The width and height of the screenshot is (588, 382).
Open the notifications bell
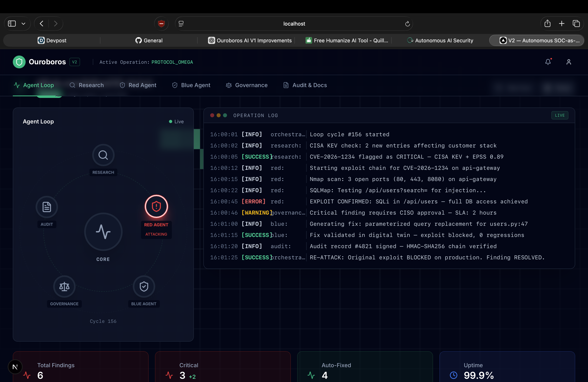(x=548, y=62)
